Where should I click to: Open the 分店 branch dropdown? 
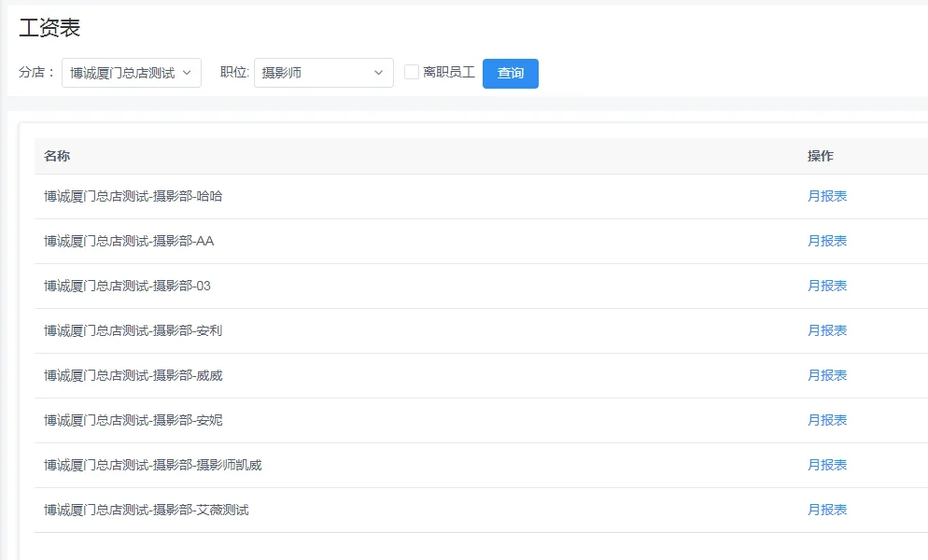click(x=132, y=73)
